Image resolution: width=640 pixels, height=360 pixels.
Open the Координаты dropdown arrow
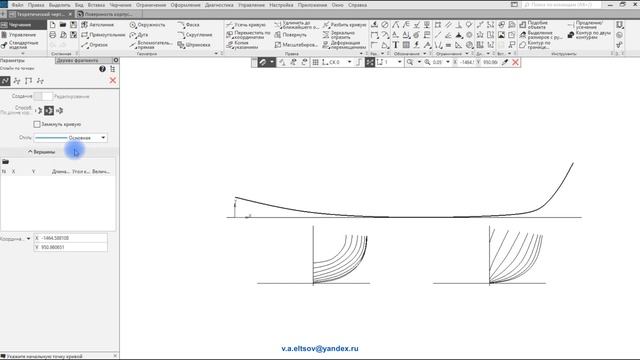[28, 239]
